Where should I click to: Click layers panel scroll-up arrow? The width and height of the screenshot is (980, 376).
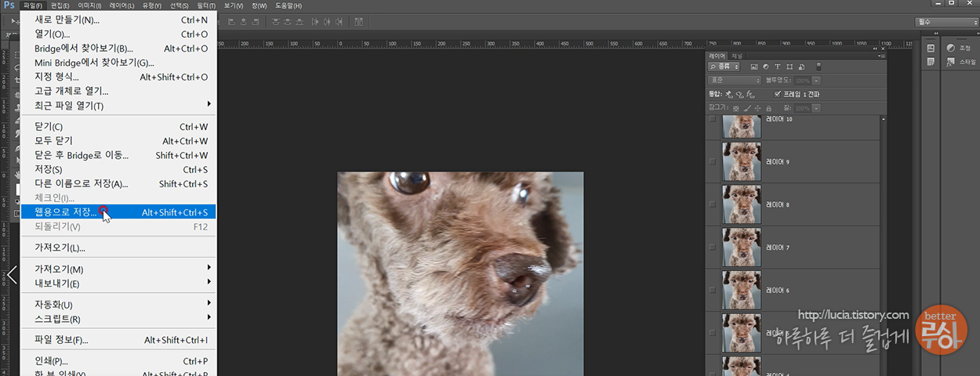coord(884,119)
